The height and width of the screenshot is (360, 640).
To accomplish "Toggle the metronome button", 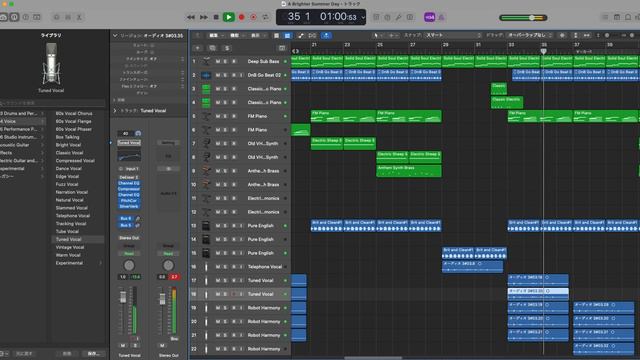I will coord(441,17).
